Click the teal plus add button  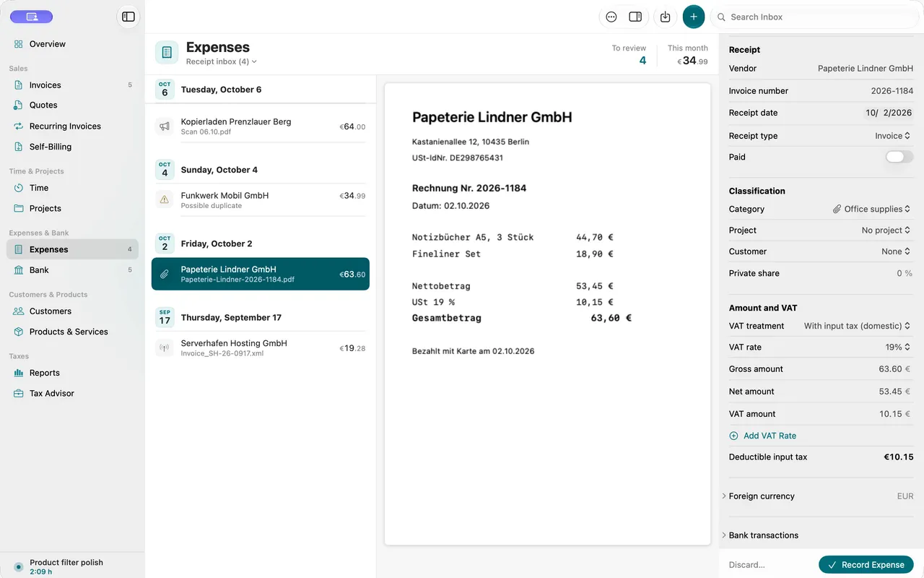coord(694,17)
